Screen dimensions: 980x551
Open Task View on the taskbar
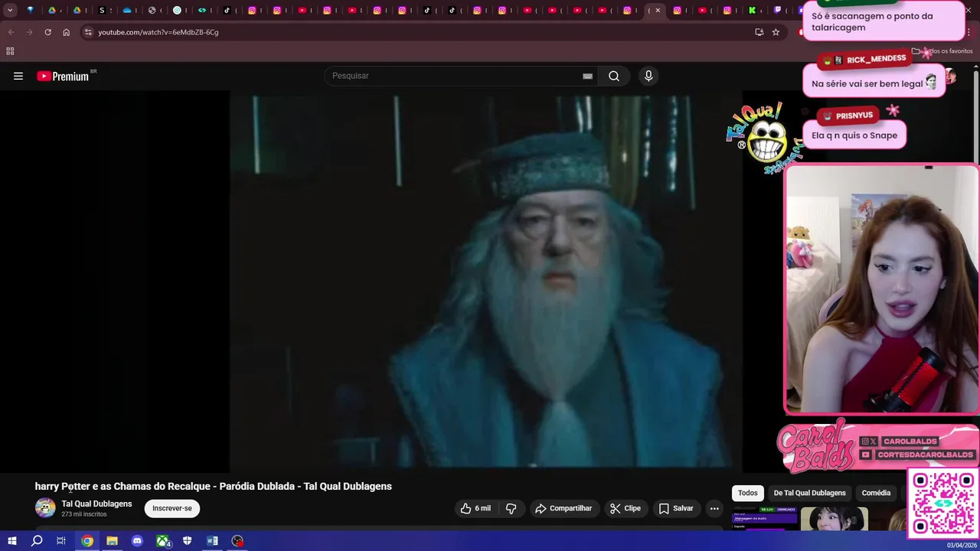[61, 541]
